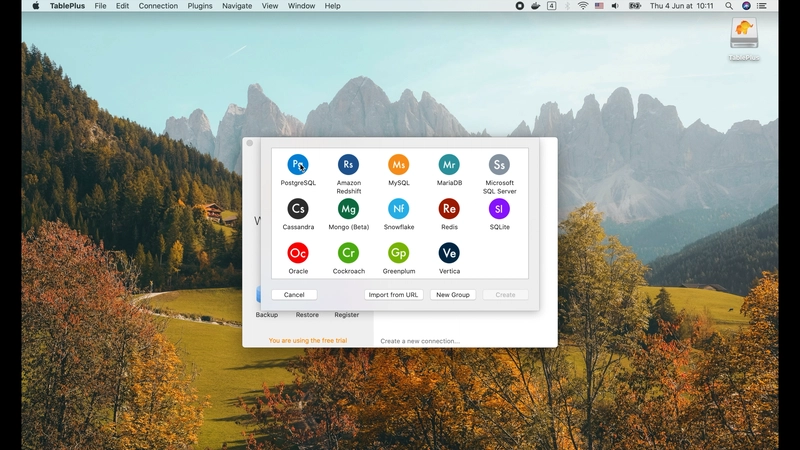Click the Backup label in welcome window

pos(267,315)
